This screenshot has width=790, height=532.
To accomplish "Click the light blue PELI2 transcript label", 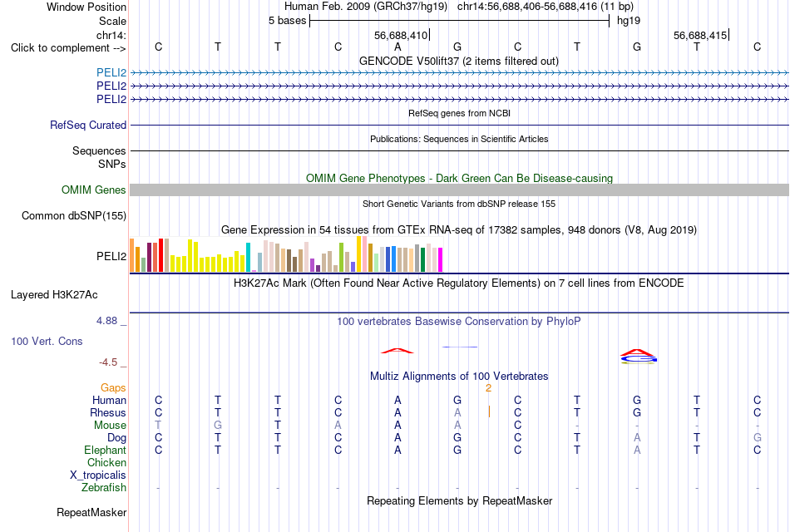I will point(111,73).
